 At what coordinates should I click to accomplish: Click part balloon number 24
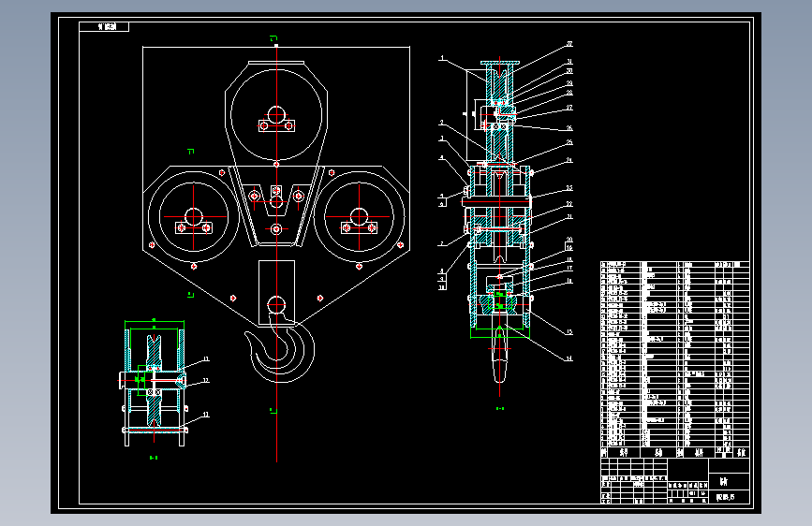pos(569,160)
